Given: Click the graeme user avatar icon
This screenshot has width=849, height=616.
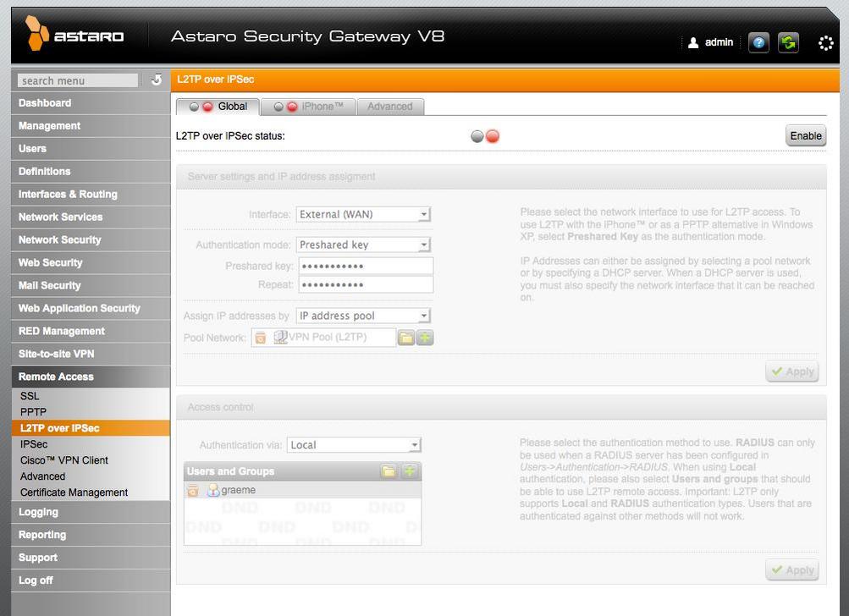Looking at the screenshot, I should coord(213,491).
